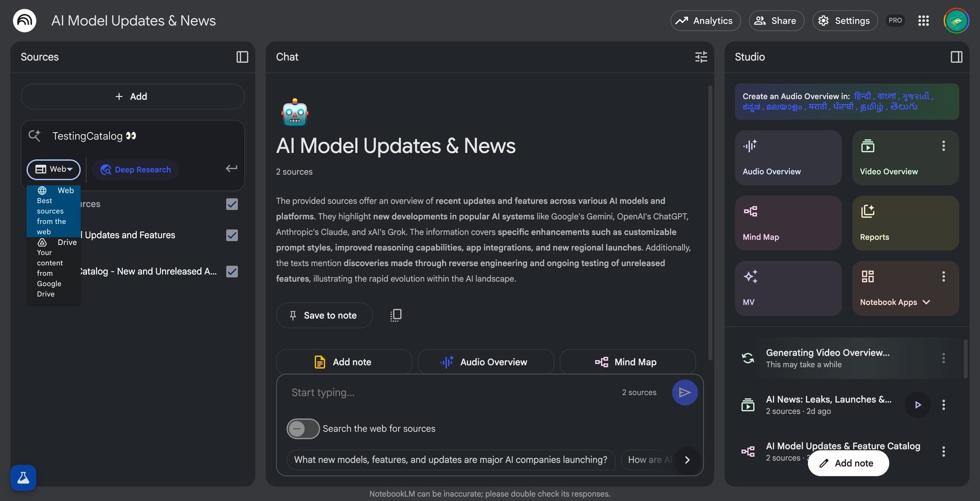Open chat configuration sliders icon
980x501 pixels.
701,57
